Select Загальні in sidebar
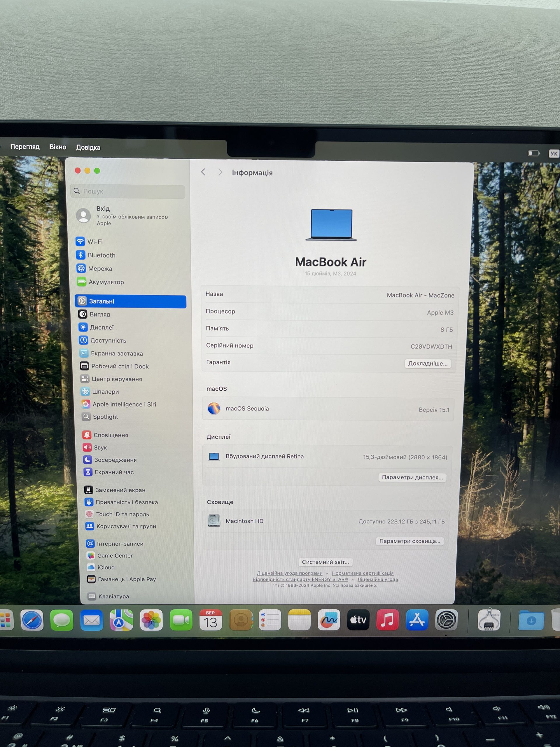The height and width of the screenshot is (747, 560). click(x=130, y=301)
